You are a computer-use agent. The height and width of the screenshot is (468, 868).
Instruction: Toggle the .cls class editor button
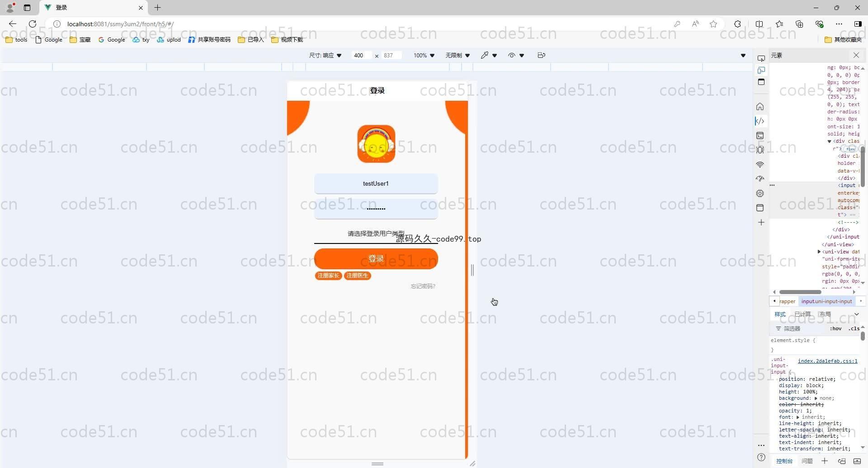point(854,328)
